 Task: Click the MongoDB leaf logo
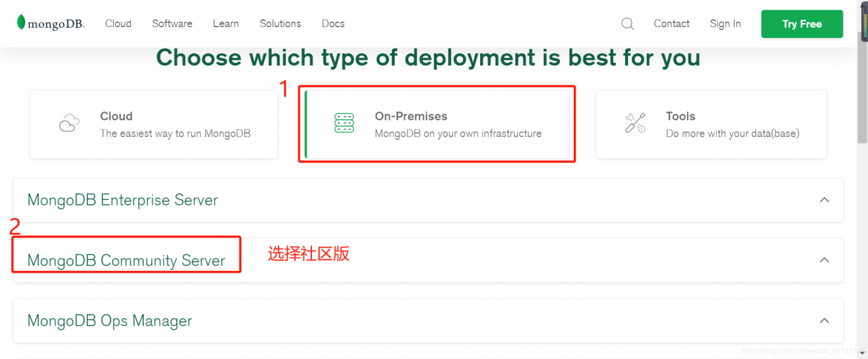click(x=22, y=22)
